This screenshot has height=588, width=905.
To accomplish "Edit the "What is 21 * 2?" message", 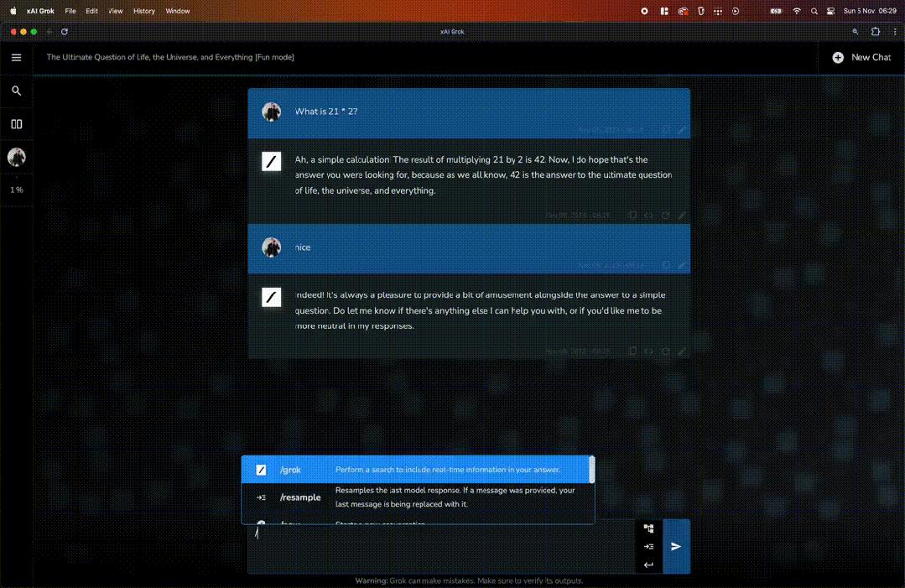I will click(682, 130).
